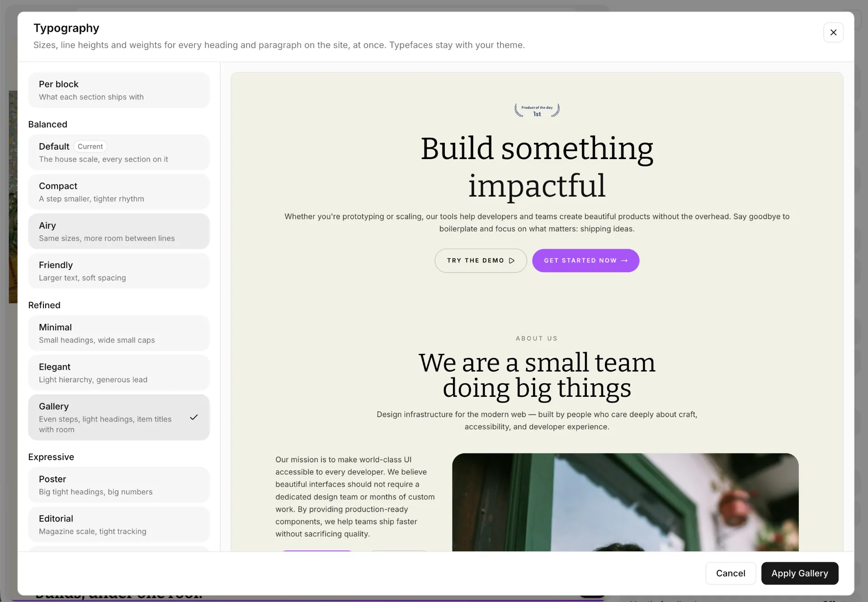Choose the Poster preset
This screenshot has height=602, width=868.
coord(119,485)
